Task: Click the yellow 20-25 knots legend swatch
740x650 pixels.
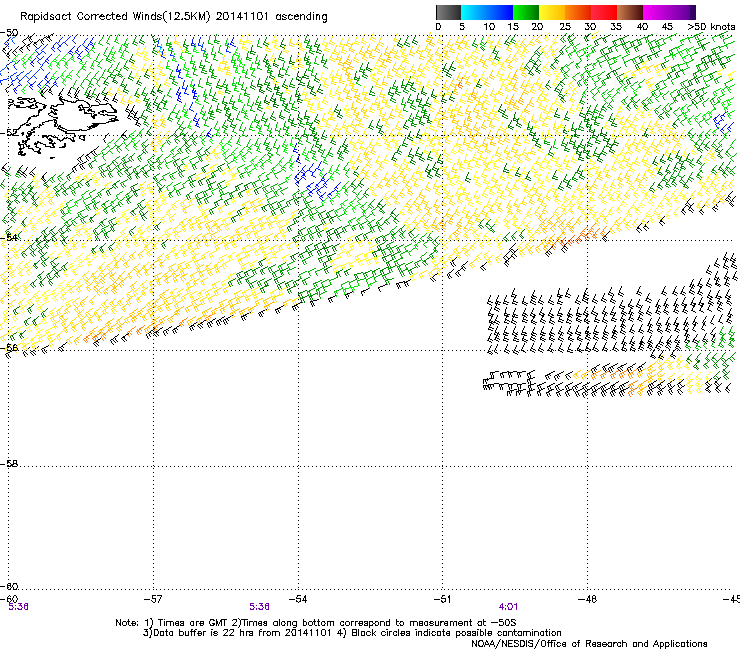Action: (552, 12)
